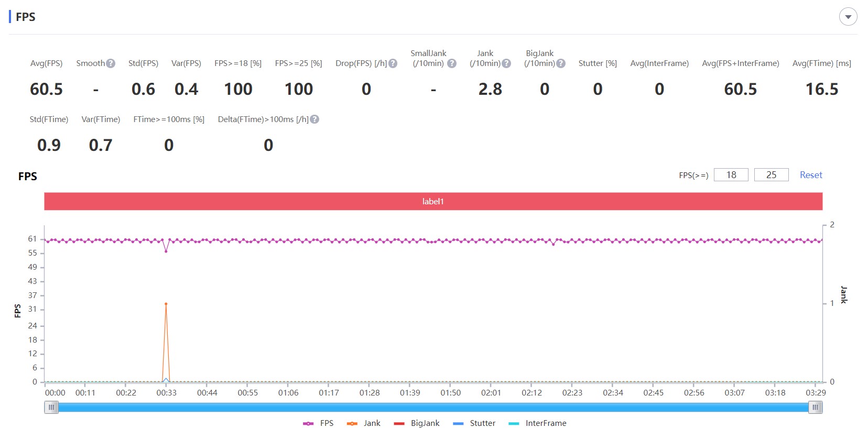The width and height of the screenshot is (868, 428).
Task: Click the orange Jank spike point at 00:33
Action: (166, 304)
